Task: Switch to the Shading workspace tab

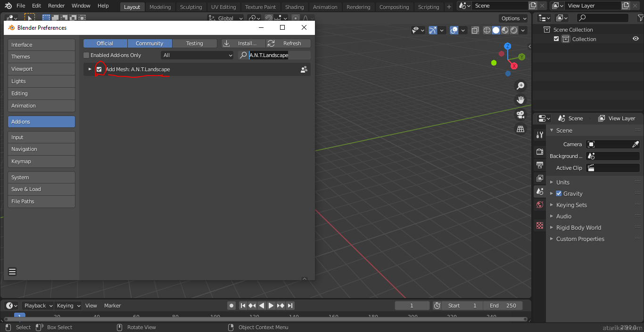Action: pyautogui.click(x=295, y=7)
